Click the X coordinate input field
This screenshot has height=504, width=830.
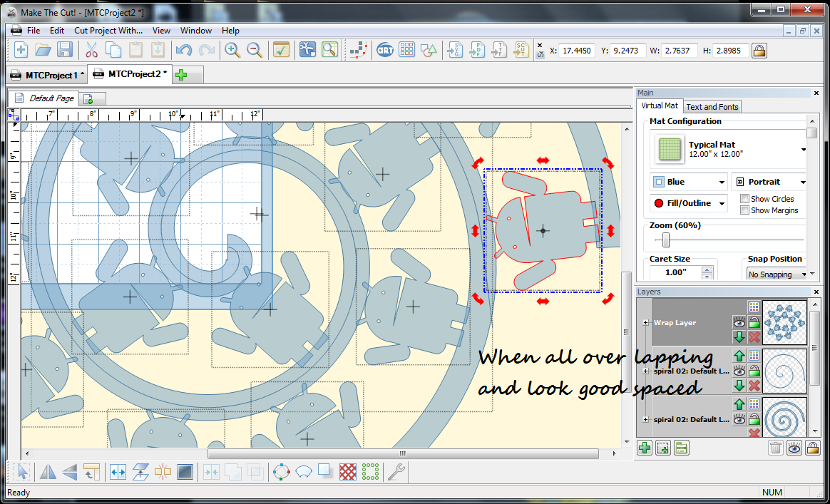tap(576, 51)
